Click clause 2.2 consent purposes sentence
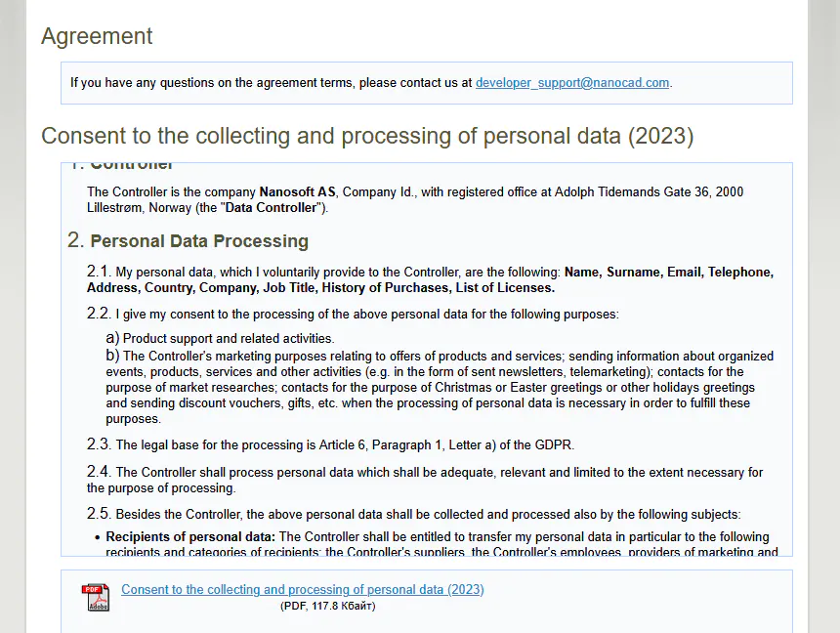 pos(353,314)
